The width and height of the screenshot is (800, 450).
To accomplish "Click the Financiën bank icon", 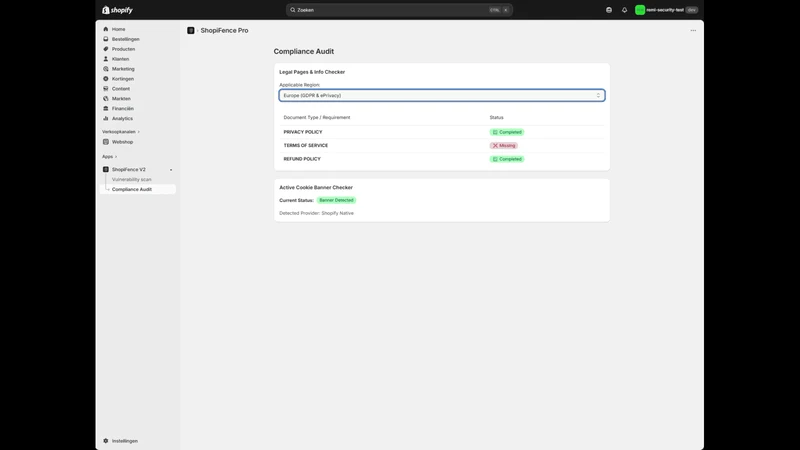I will [106, 108].
